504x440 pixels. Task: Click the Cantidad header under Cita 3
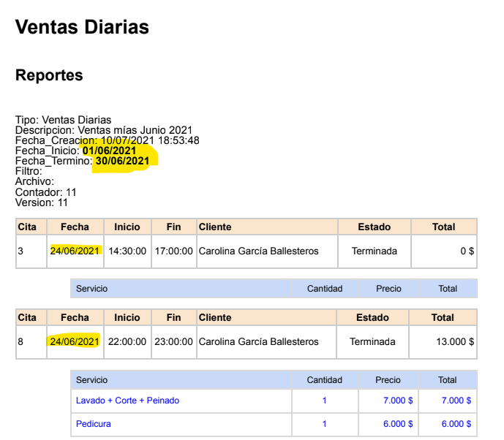pyautogui.click(x=325, y=289)
